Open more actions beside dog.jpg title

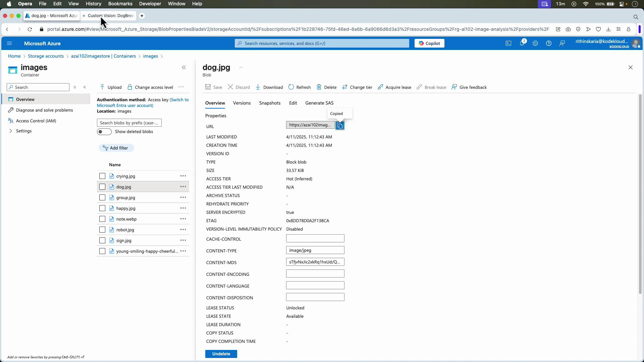click(241, 67)
